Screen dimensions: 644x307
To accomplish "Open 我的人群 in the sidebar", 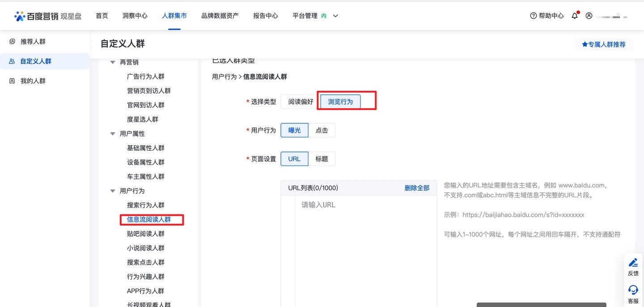I will click(x=33, y=81).
